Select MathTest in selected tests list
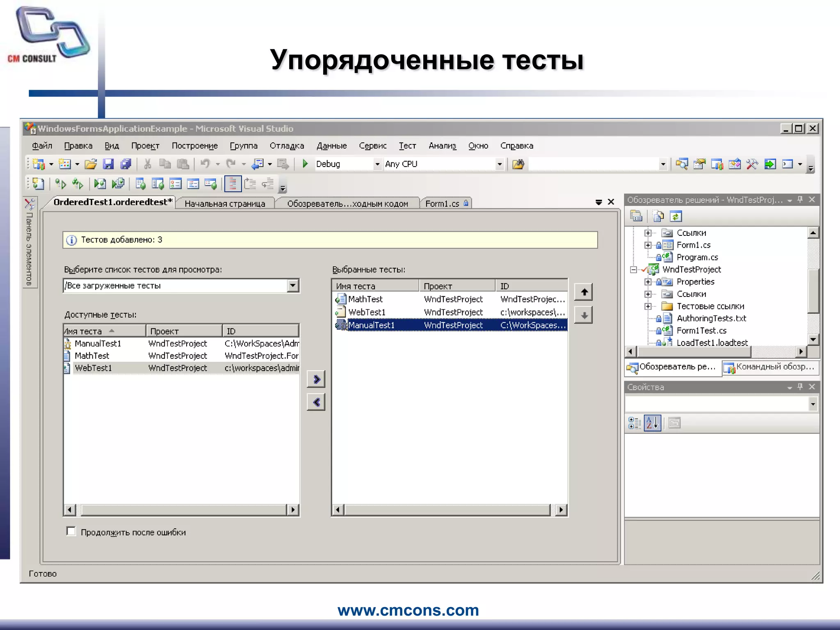 (x=450, y=299)
